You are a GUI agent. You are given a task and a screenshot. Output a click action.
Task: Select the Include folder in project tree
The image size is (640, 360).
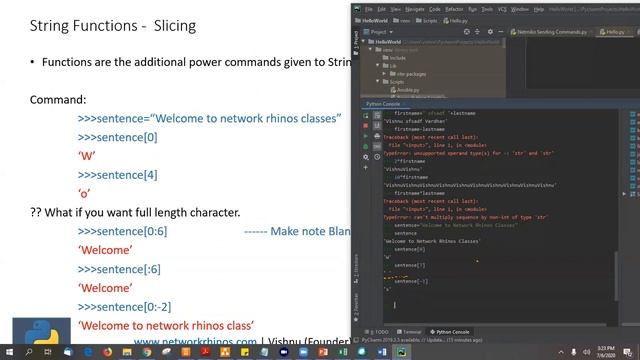pyautogui.click(x=394, y=58)
